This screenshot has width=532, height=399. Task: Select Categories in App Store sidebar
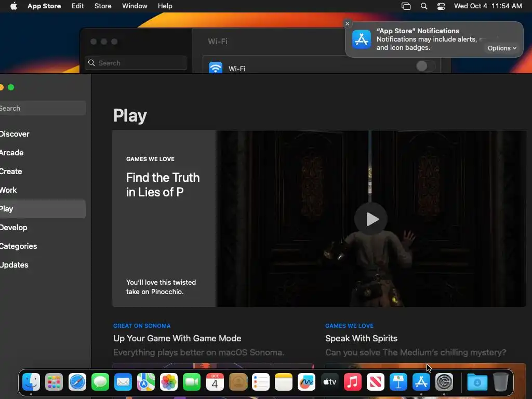[42, 246]
